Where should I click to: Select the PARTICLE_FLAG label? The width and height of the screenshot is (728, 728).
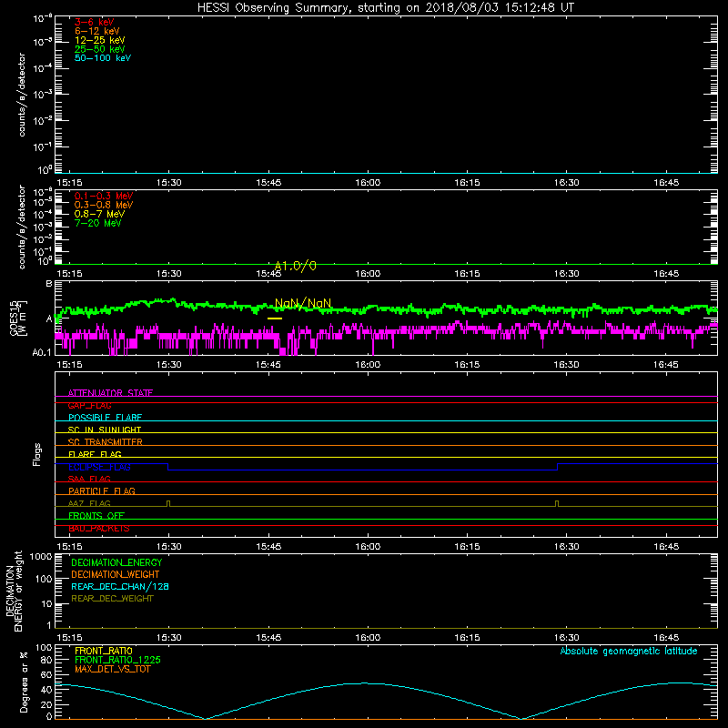[102, 490]
